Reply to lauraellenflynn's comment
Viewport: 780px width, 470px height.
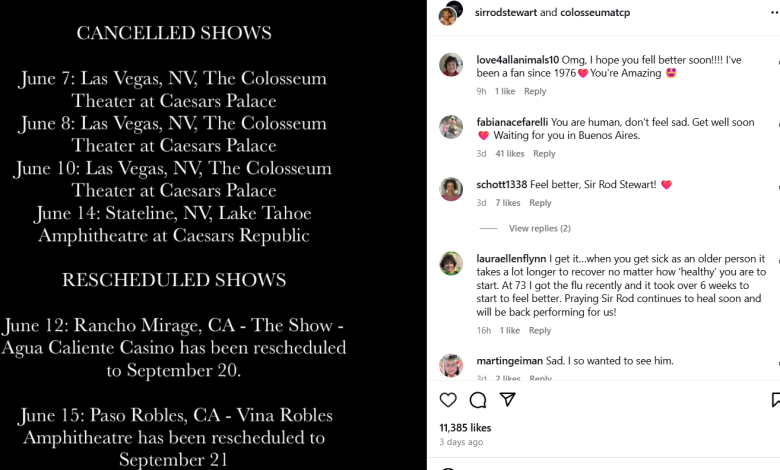pyautogui.click(x=540, y=330)
